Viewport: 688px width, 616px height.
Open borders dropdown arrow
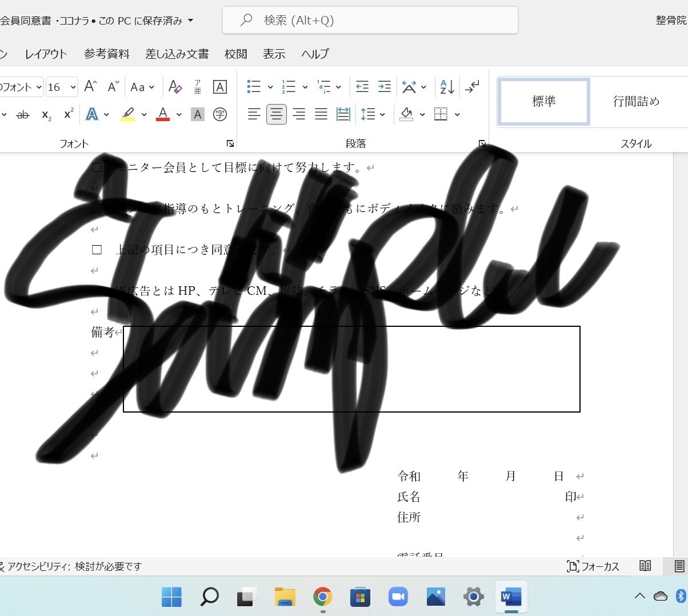pyautogui.click(x=457, y=114)
